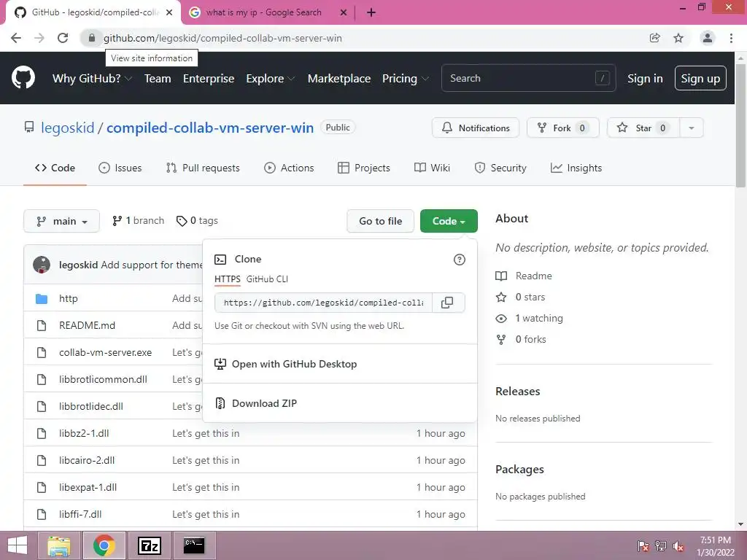Open the Insights tab
This screenshot has width=747, height=560.
pos(576,168)
